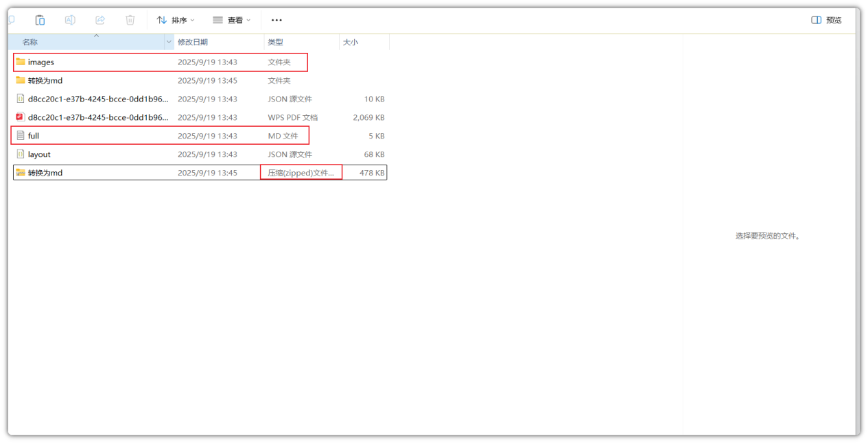868x443 pixels.
Task: Expand the 名称 column filter arrow
Action: pos(169,43)
